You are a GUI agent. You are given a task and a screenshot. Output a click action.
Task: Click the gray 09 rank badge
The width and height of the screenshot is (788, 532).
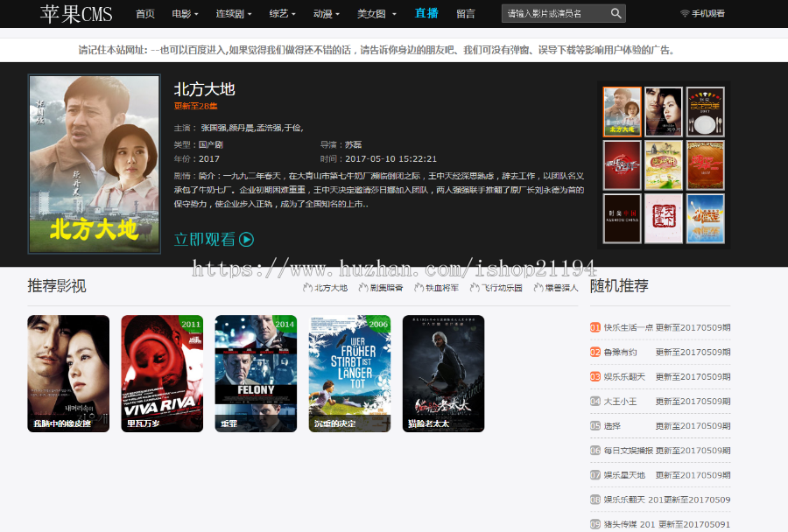(595, 524)
